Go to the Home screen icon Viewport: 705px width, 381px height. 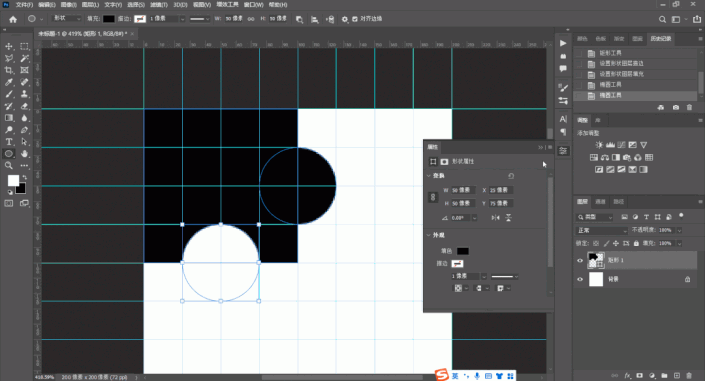pos(13,19)
